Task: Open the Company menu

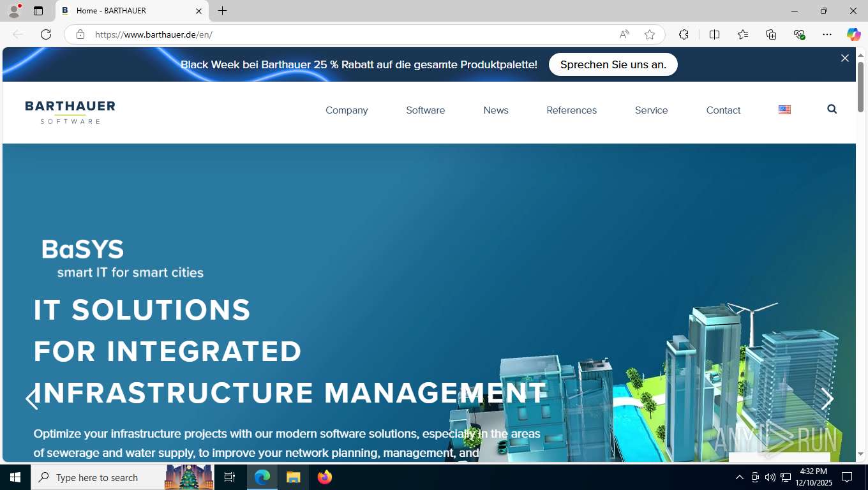Action: tap(347, 110)
